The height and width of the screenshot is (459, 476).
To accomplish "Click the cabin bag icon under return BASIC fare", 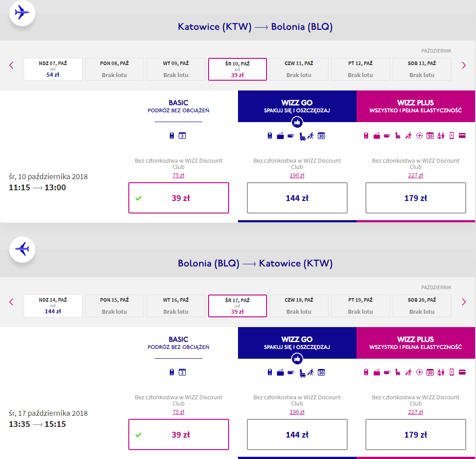I will tap(172, 372).
